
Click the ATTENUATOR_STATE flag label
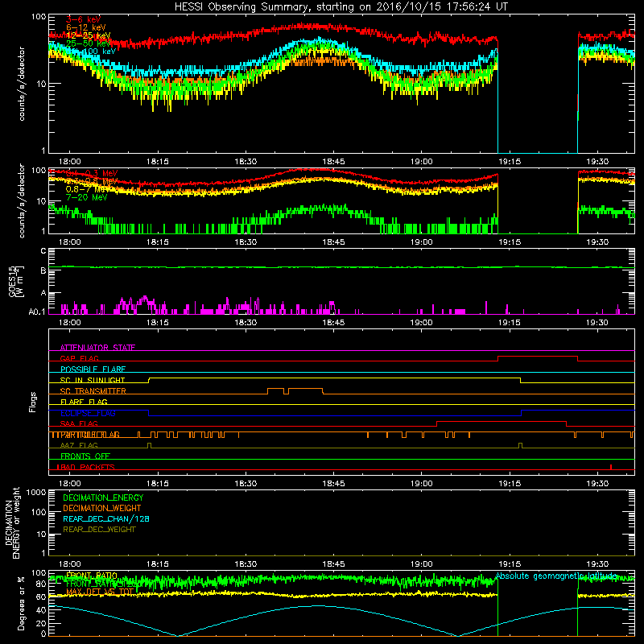tap(97, 348)
